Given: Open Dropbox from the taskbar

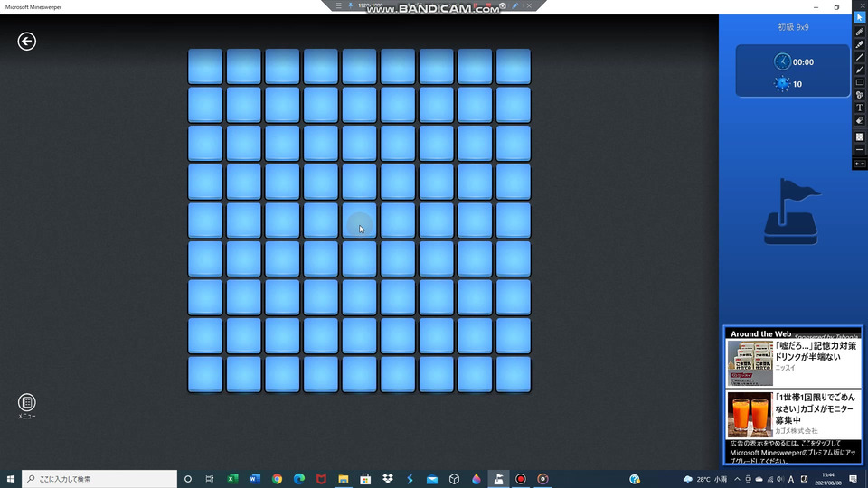Looking at the screenshot, I should (388, 479).
